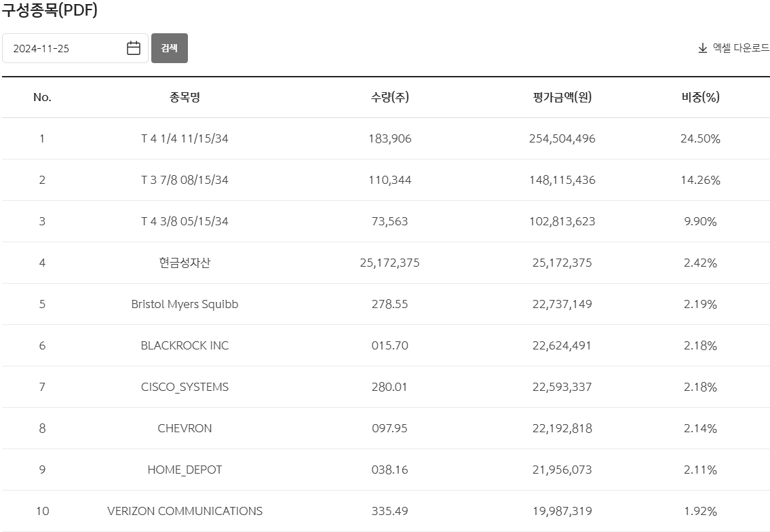The height and width of the screenshot is (532, 770).
Task: Click weight value 2.42%
Action: 700,263
